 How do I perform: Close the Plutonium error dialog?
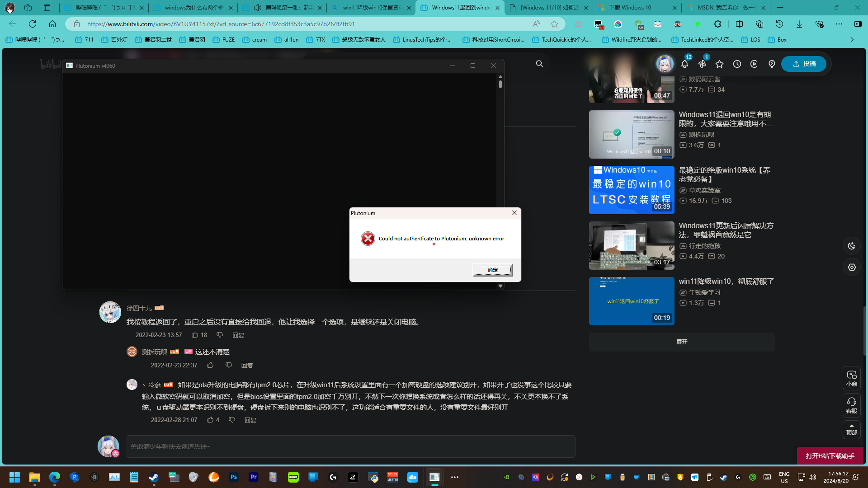[x=514, y=213]
